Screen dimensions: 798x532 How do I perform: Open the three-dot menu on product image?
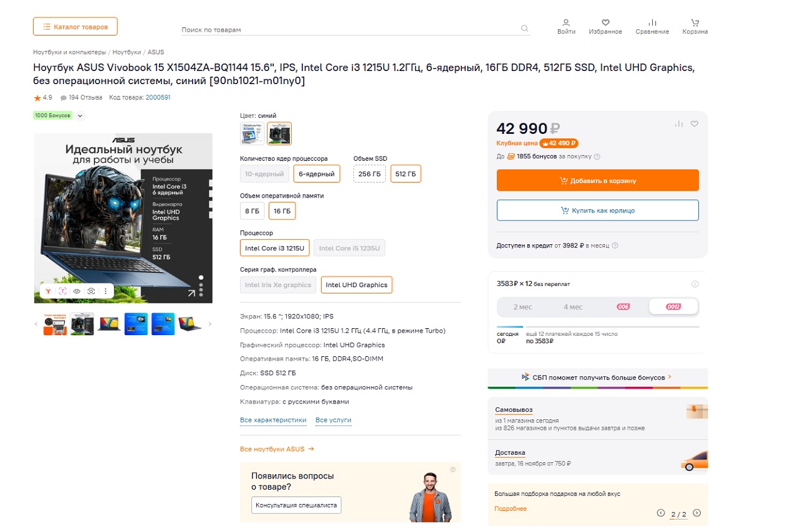[106, 291]
